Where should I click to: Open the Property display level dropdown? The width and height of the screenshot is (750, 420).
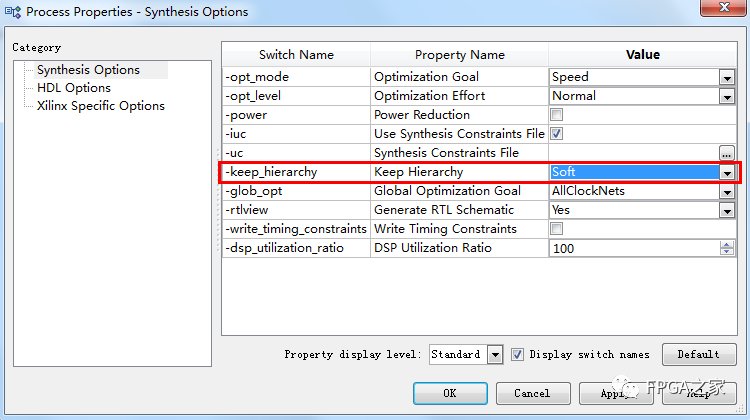click(495, 354)
